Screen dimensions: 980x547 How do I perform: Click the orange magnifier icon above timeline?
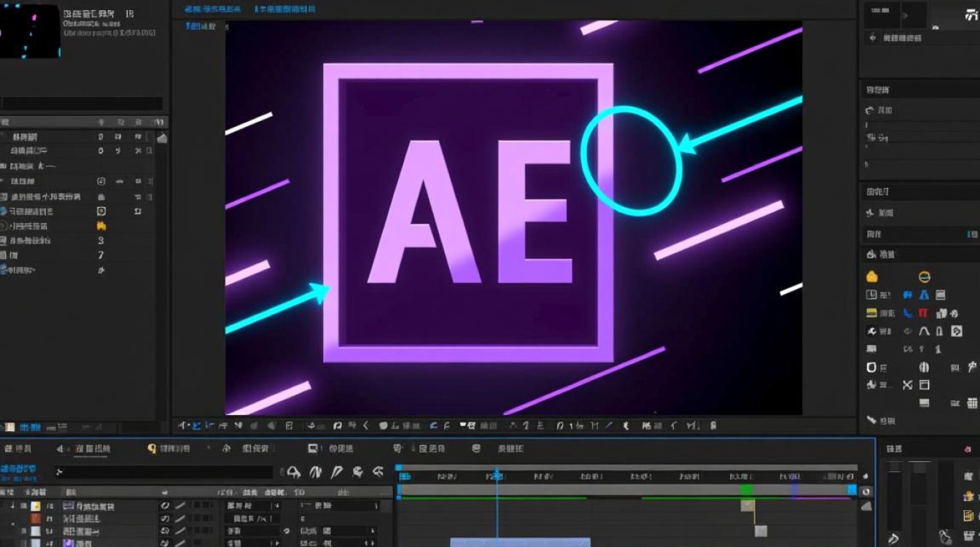pos(152,449)
